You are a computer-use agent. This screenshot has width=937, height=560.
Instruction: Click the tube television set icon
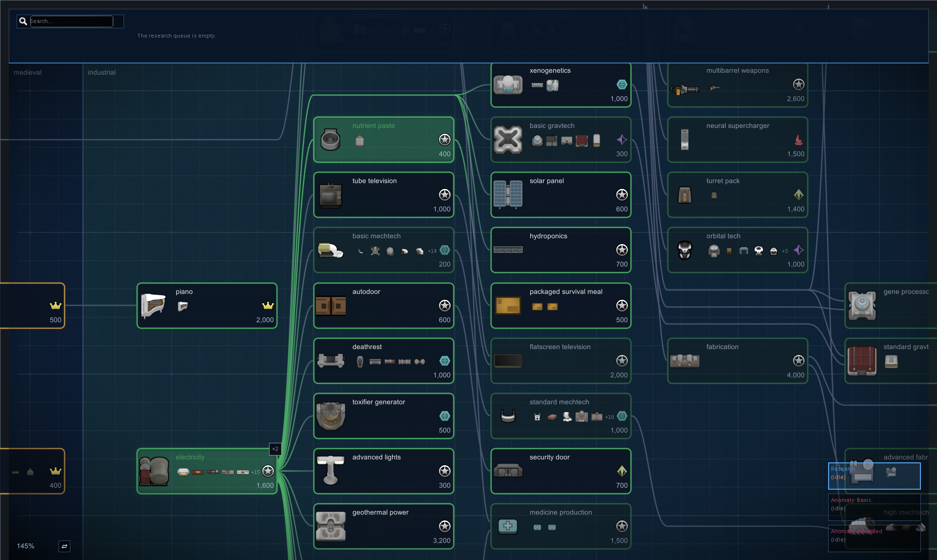coord(331,195)
